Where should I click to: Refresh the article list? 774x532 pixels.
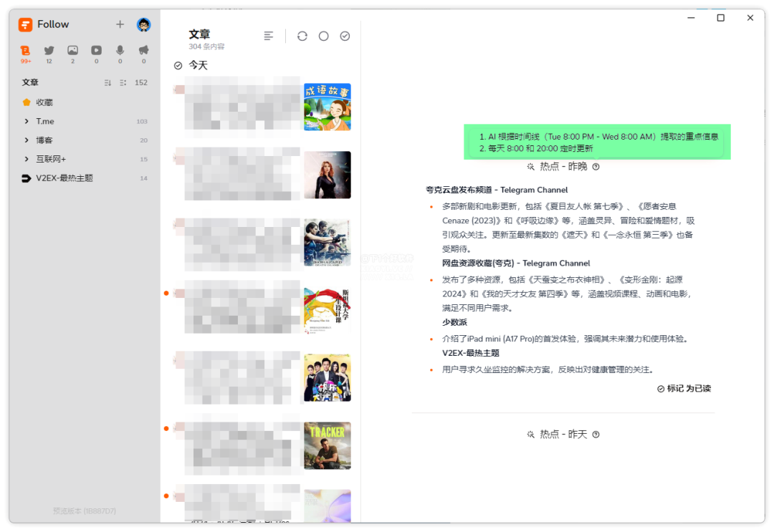302,36
